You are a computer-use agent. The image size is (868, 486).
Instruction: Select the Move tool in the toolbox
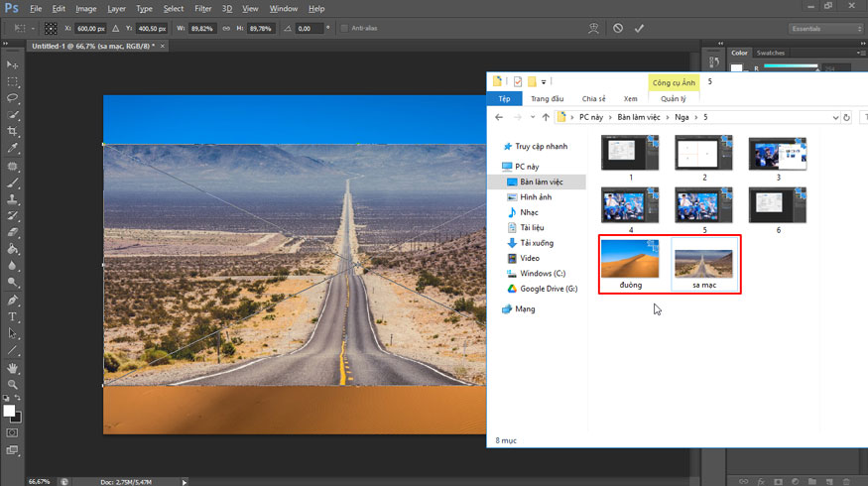pos(13,64)
